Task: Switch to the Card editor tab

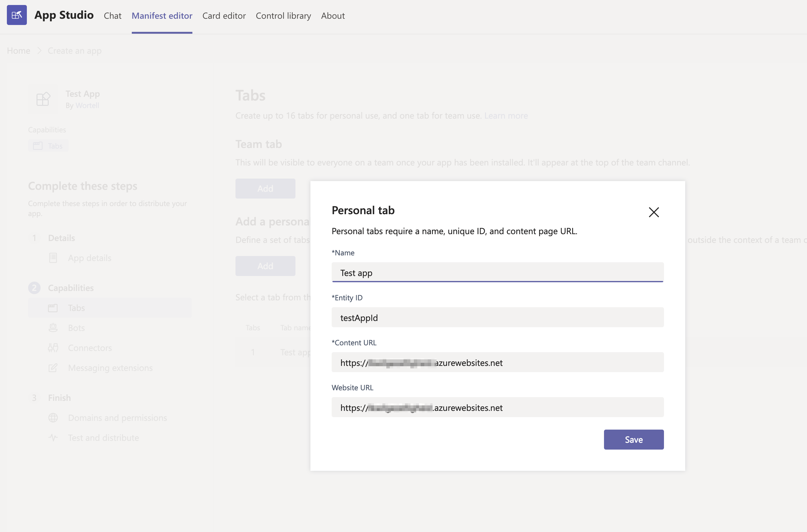Action: coord(224,16)
